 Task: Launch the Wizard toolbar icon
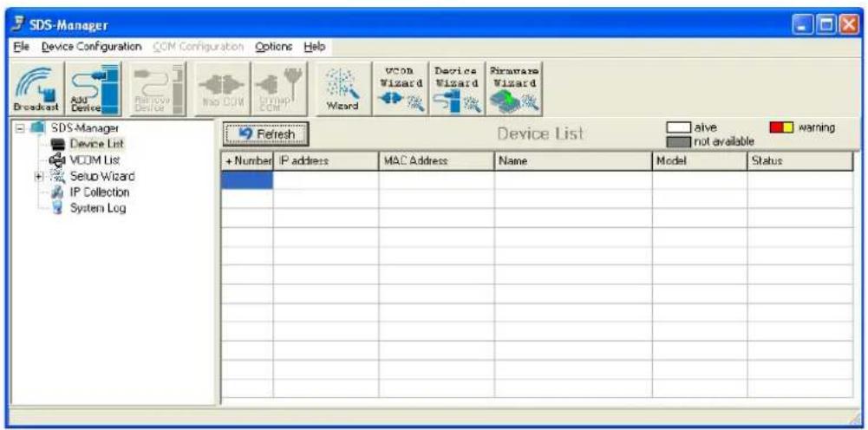tap(343, 88)
